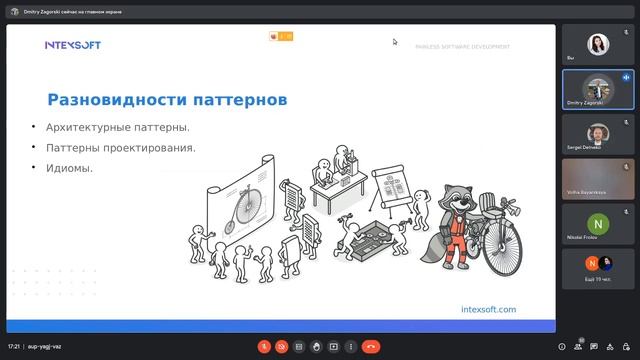The width and height of the screenshot is (640, 360).
Task: Show the participants people panel
Action: 578,347
